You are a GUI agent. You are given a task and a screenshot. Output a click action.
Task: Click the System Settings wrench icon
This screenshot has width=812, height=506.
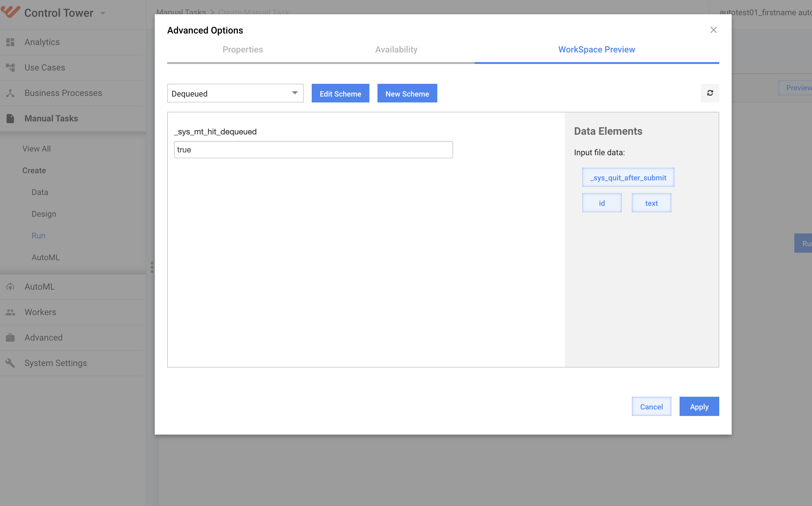[10, 363]
